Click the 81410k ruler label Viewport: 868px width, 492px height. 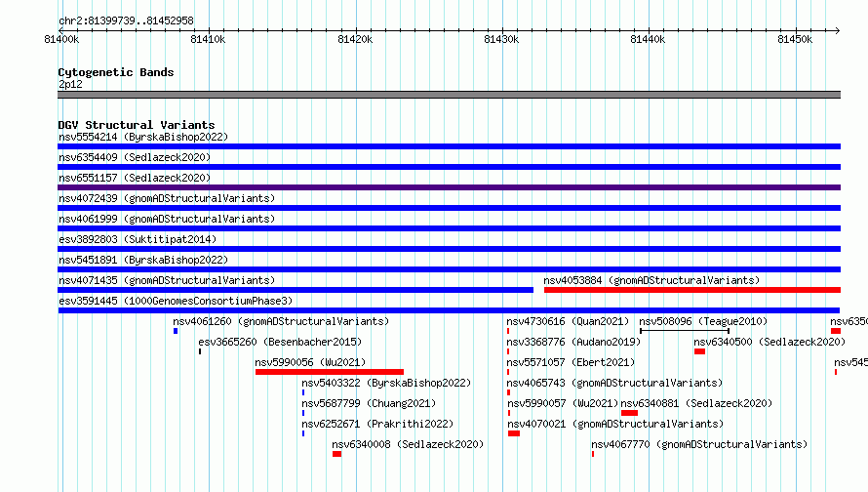tap(208, 39)
